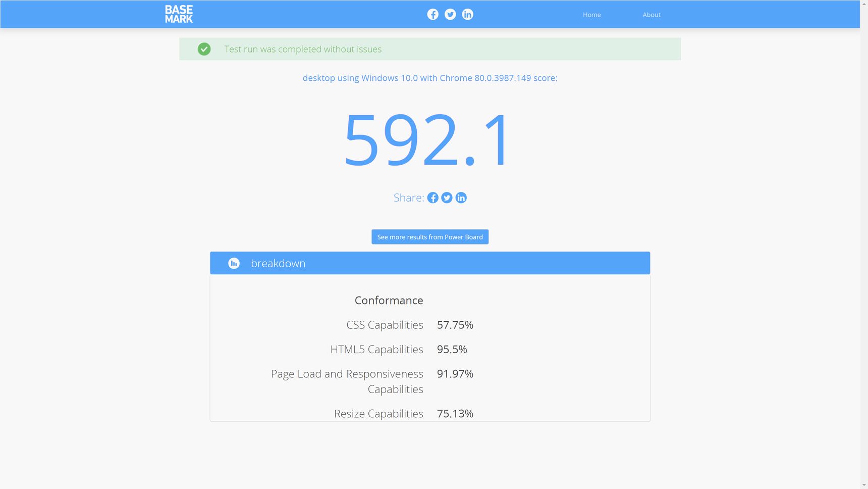Click the green checkmark success icon
Screen dimensions: 868x489
pyautogui.click(x=204, y=49)
